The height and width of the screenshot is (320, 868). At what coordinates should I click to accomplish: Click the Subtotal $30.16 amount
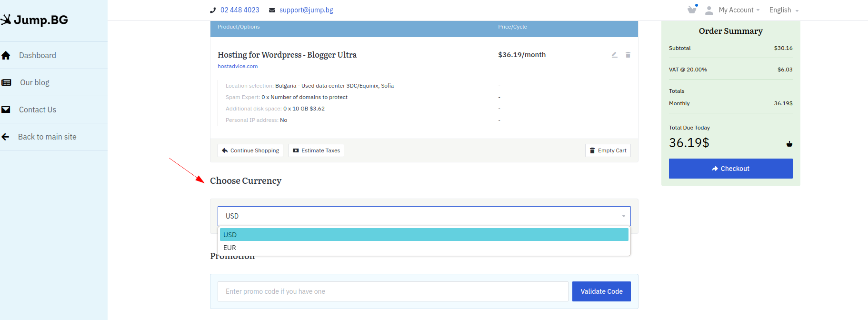[783, 48]
